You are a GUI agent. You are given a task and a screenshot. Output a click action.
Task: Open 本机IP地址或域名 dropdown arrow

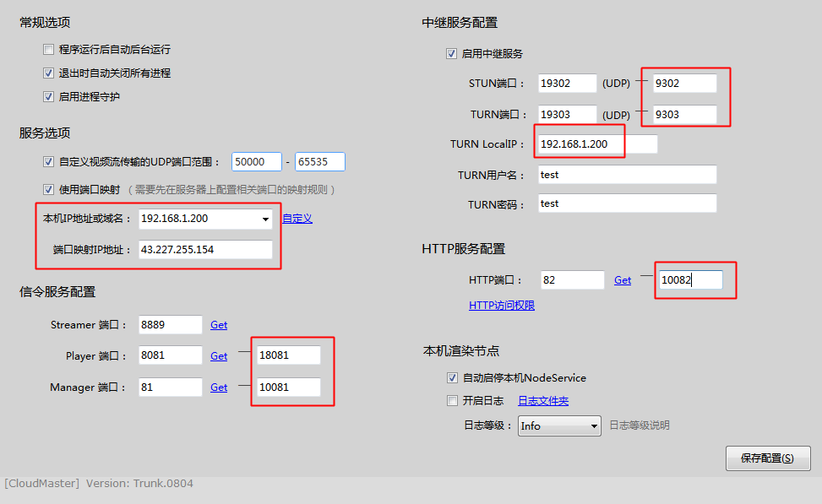(265, 219)
